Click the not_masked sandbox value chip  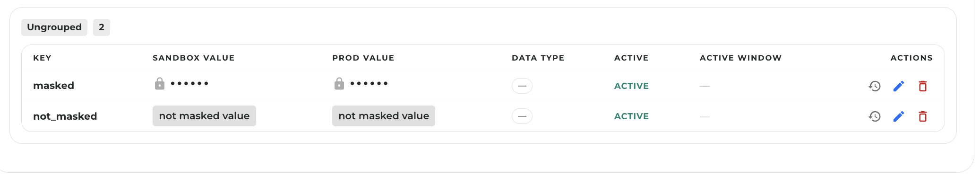point(204,116)
